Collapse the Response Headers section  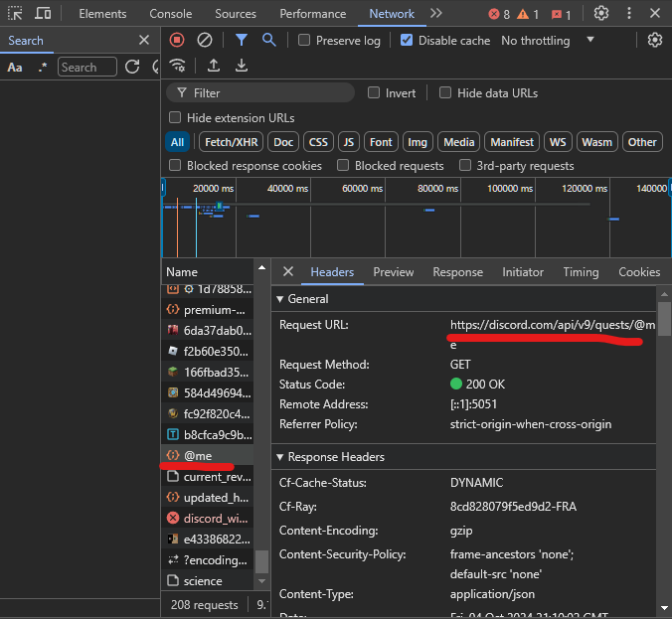pos(280,457)
